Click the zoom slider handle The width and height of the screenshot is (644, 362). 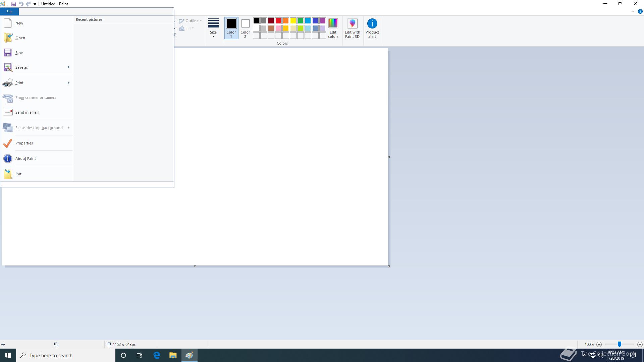pos(620,344)
